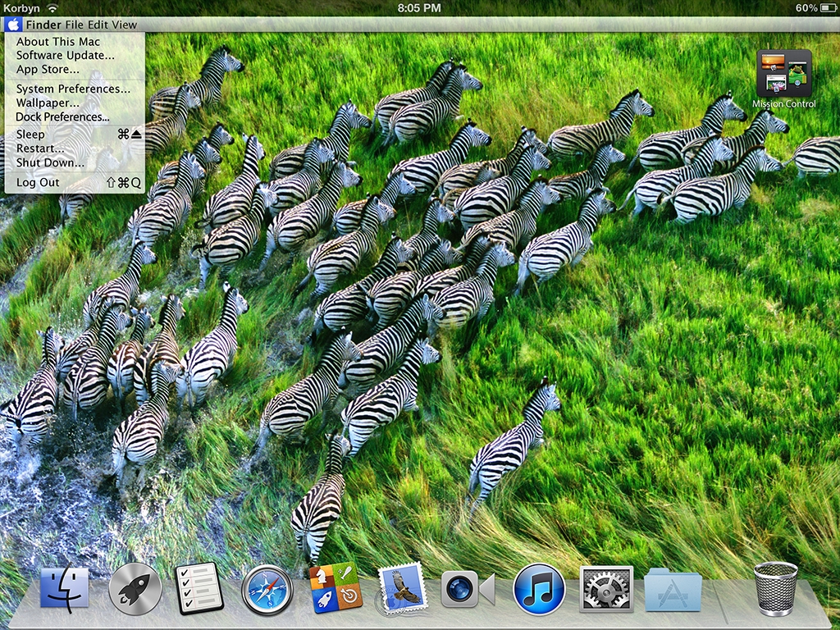Open the Reminders checklist dock icon
The height and width of the screenshot is (630, 840).
pyautogui.click(x=200, y=588)
